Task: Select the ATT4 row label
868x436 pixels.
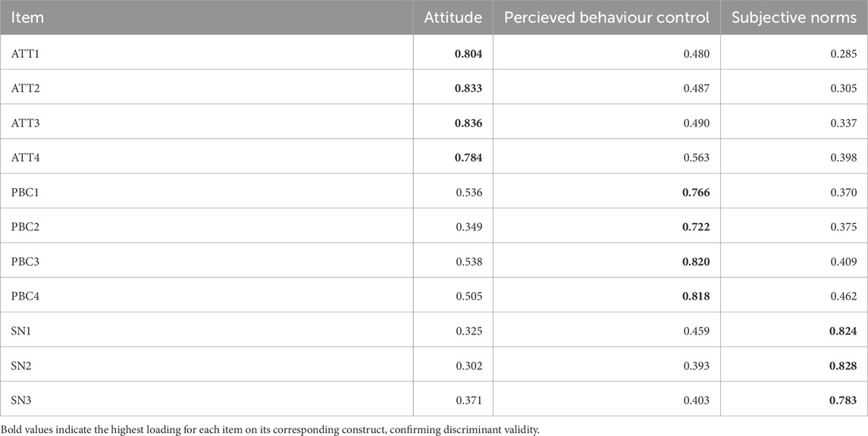Action: [25, 158]
